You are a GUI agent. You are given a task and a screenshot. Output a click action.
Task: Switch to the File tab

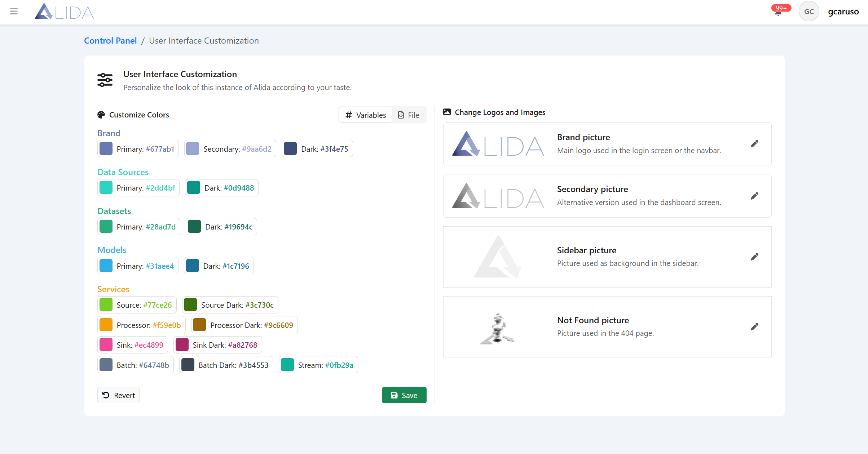click(409, 115)
